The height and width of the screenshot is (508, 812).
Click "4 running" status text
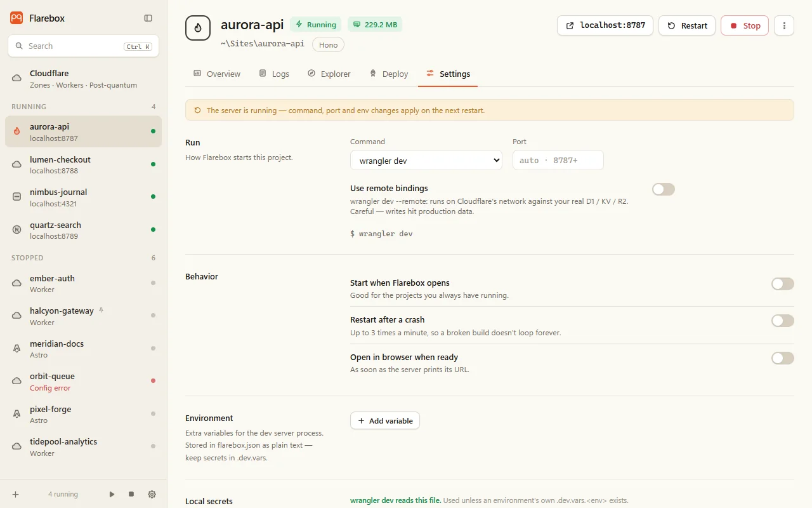coord(63,494)
